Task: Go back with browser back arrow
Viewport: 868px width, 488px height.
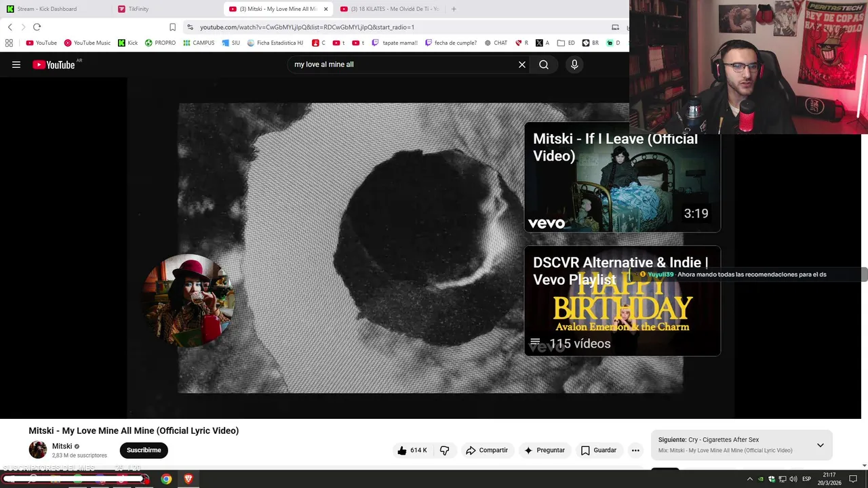Action: click(9, 27)
